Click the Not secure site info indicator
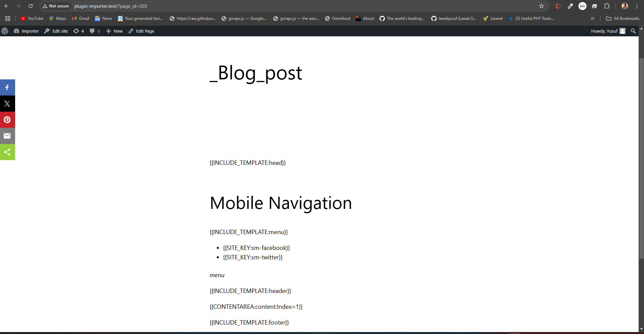Screen dimensions: 644x334 pos(56,6)
